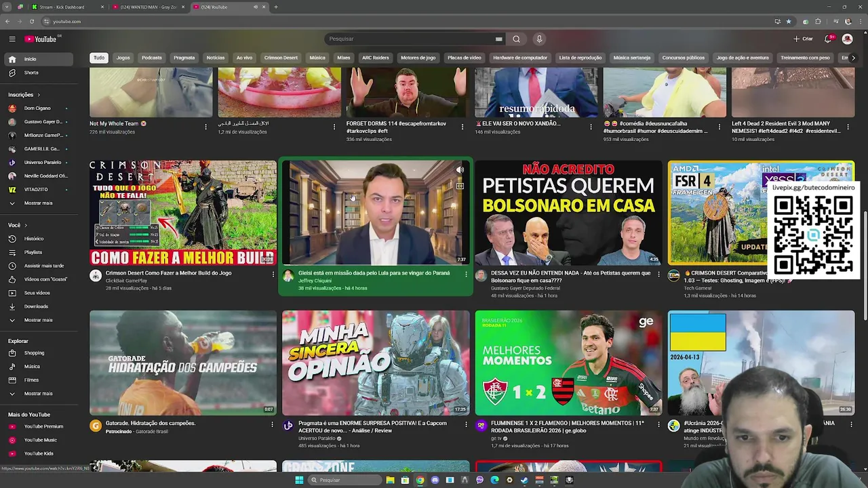The image size is (868, 488).
Task: Open Assistir mais tarde in sidebar
Action: pyautogui.click(x=38, y=266)
